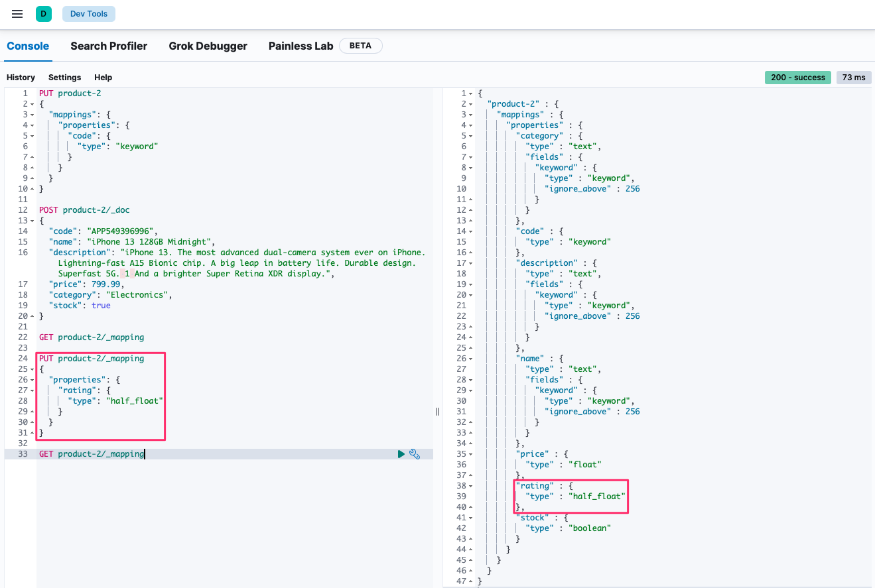Collapse the fold arrow on request line 2
The width and height of the screenshot is (875, 588).
click(32, 104)
